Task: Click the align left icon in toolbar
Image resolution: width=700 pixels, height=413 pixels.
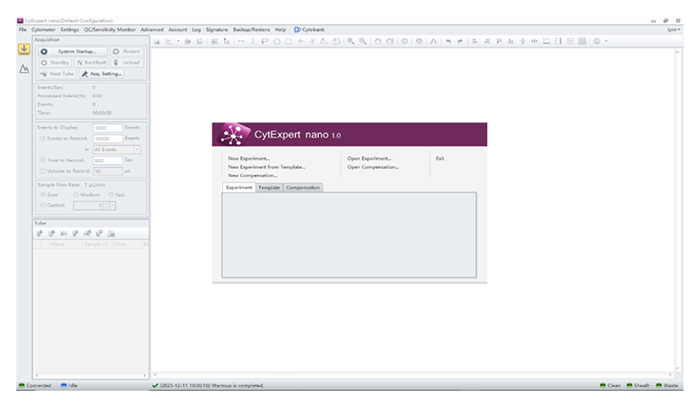Action: [x=475, y=42]
